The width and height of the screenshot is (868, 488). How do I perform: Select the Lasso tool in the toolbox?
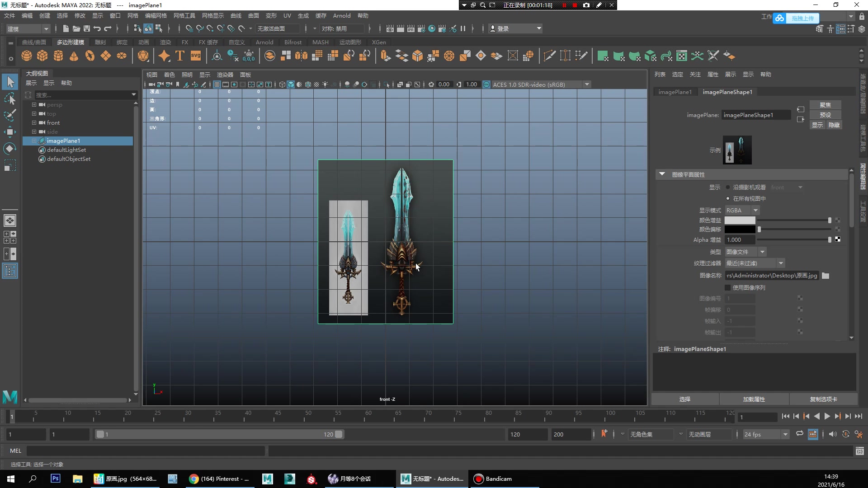(10, 99)
